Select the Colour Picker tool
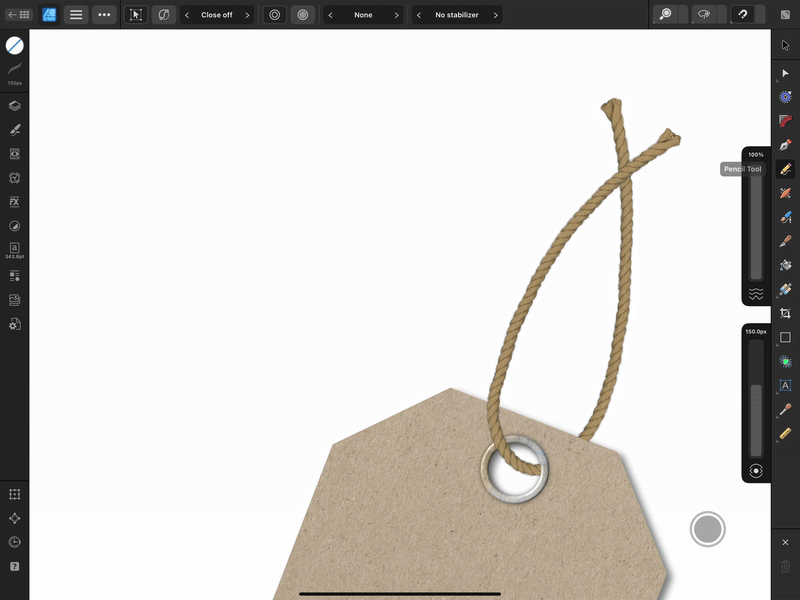This screenshot has height=600, width=800. (x=785, y=409)
